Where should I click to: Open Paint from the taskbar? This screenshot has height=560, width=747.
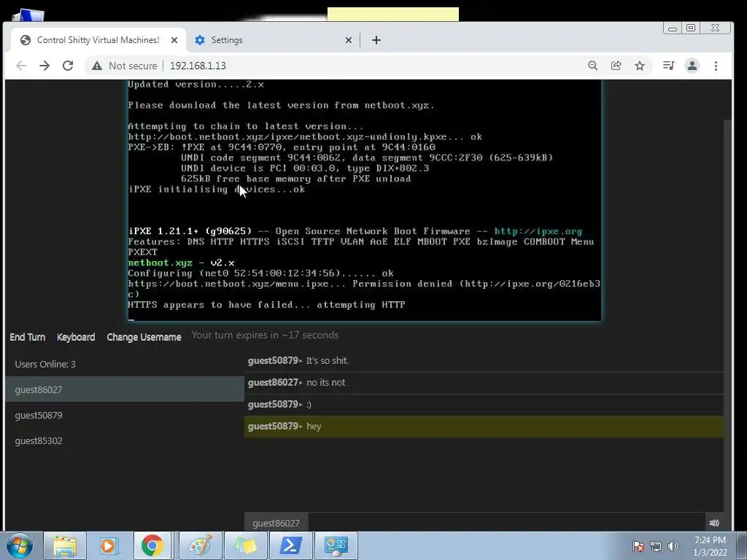(x=201, y=545)
